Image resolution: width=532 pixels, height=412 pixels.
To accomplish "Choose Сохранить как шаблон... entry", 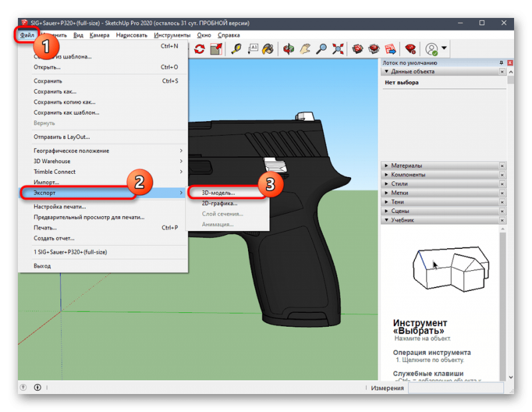I will [103, 112].
